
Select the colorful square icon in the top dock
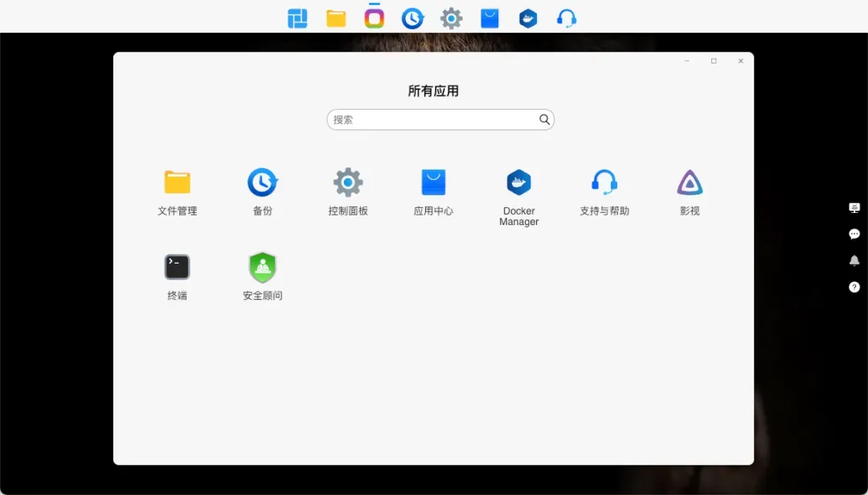(374, 18)
